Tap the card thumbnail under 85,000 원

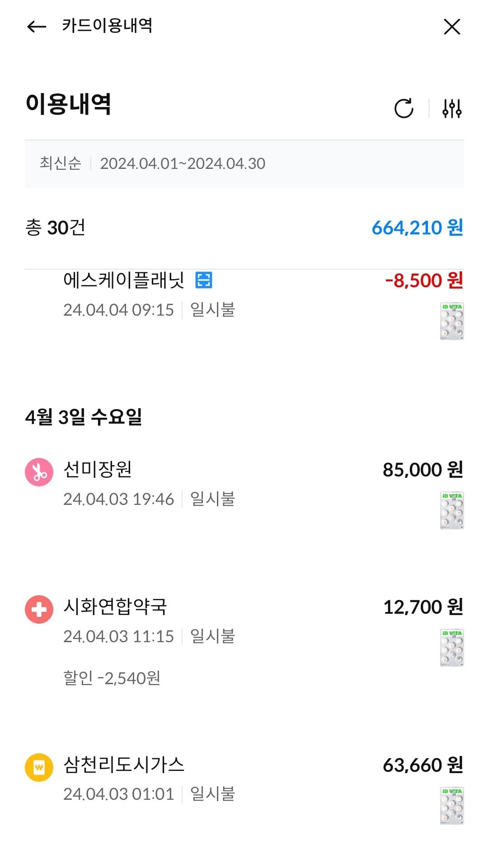click(452, 510)
